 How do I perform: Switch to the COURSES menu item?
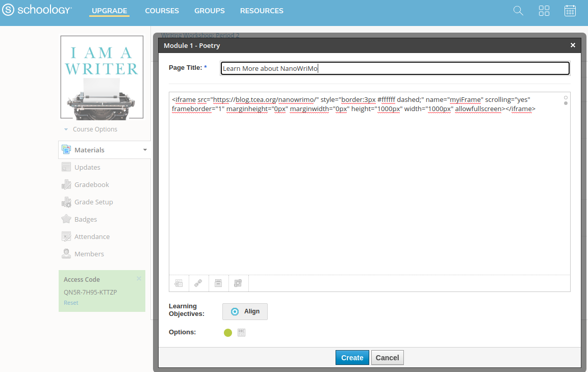click(162, 10)
